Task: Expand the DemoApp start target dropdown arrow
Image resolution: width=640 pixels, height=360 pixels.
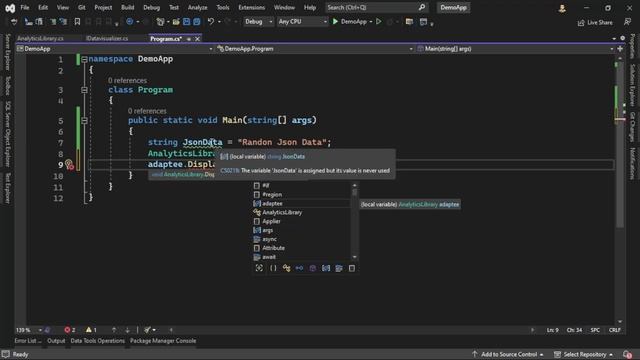Action: 371,22
